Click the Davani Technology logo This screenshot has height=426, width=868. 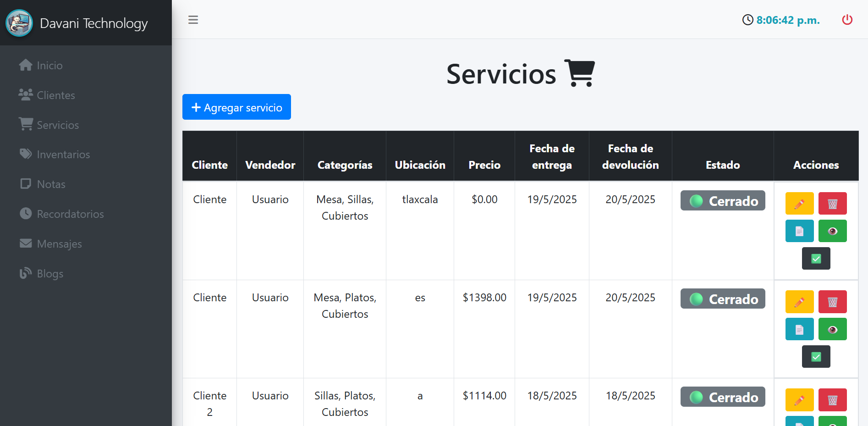19,23
